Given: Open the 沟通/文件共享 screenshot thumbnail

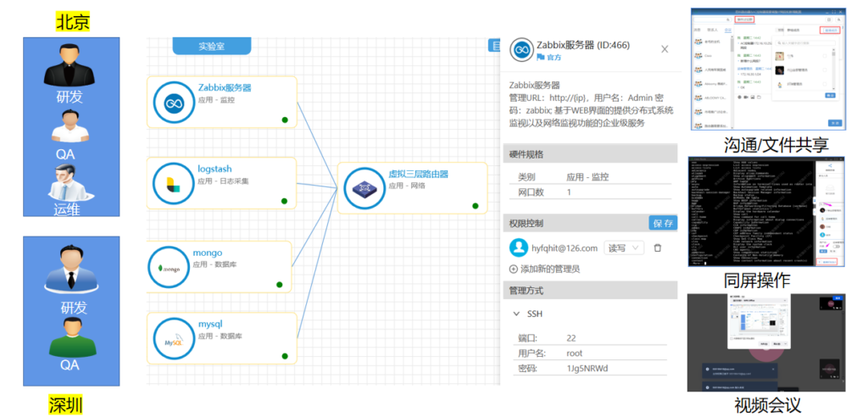Looking at the screenshot, I should 768,69.
